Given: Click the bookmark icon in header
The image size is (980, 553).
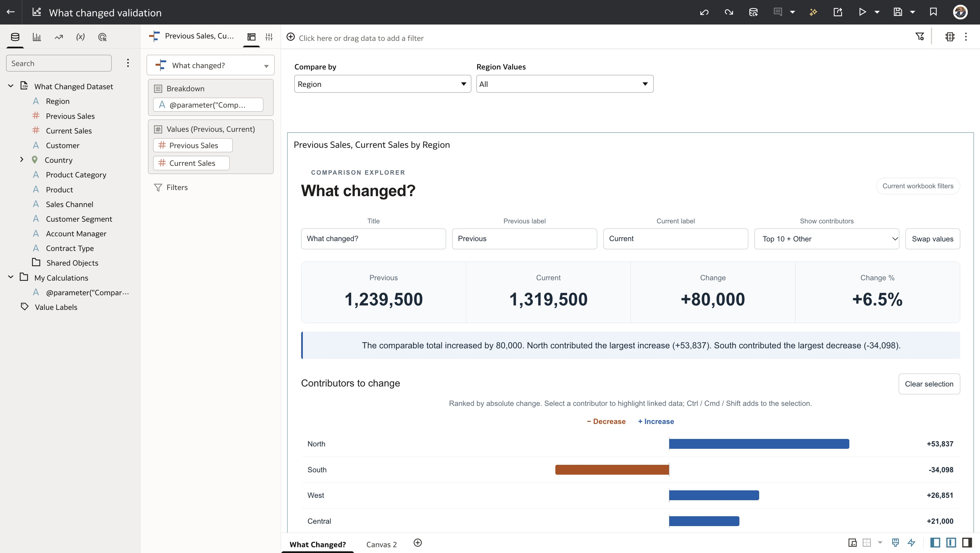Looking at the screenshot, I should point(933,12).
